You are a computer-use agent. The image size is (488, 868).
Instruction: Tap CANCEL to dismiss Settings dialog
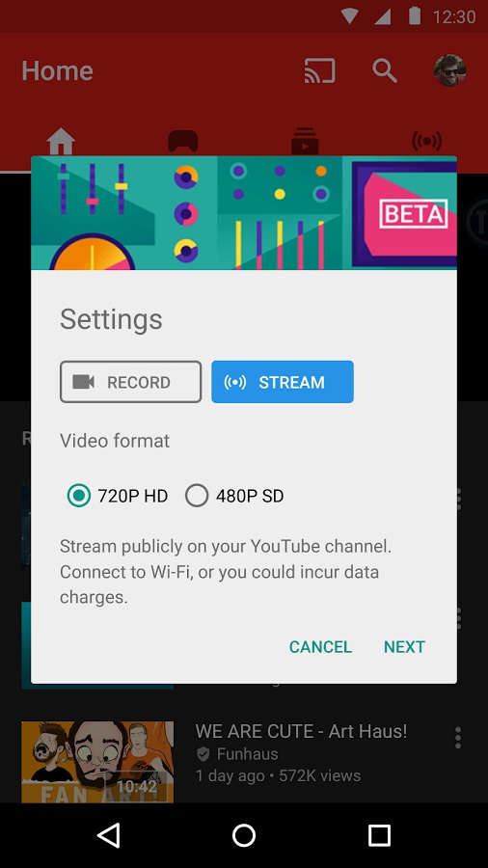[320, 646]
